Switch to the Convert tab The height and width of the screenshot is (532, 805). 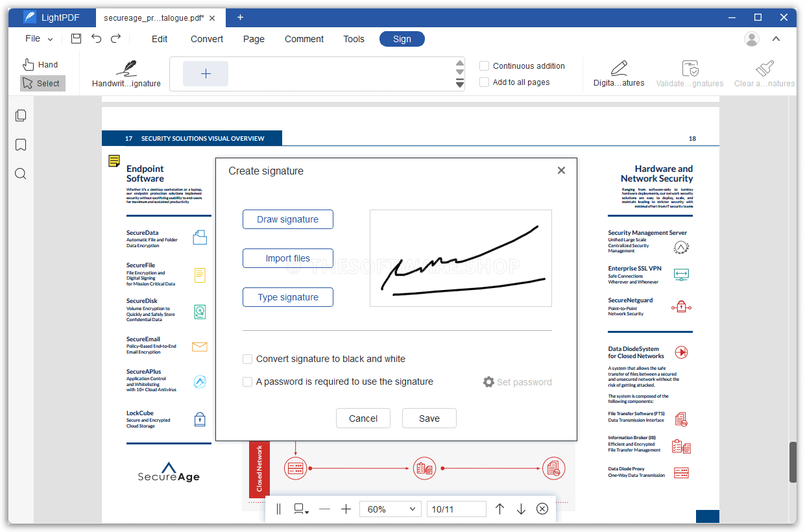coord(207,39)
